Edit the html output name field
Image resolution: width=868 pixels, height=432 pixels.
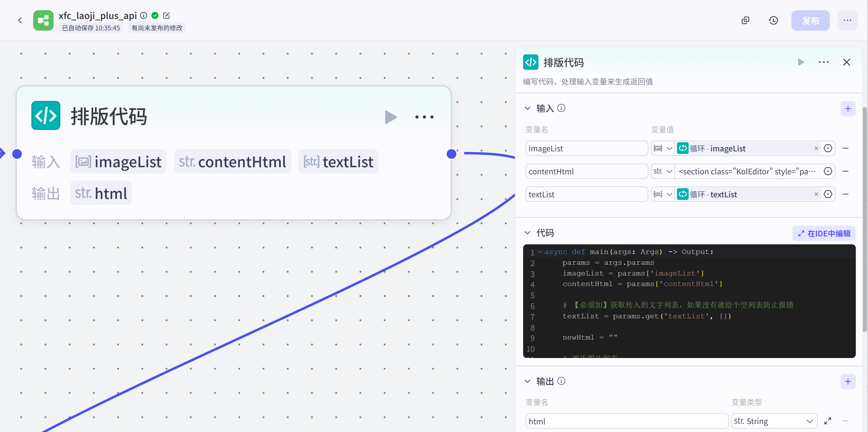[627, 421]
